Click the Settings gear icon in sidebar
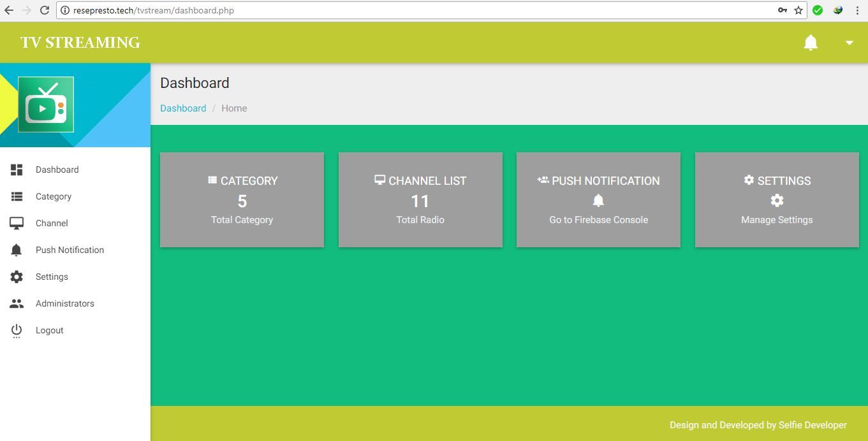This screenshot has width=868, height=441. (x=17, y=277)
